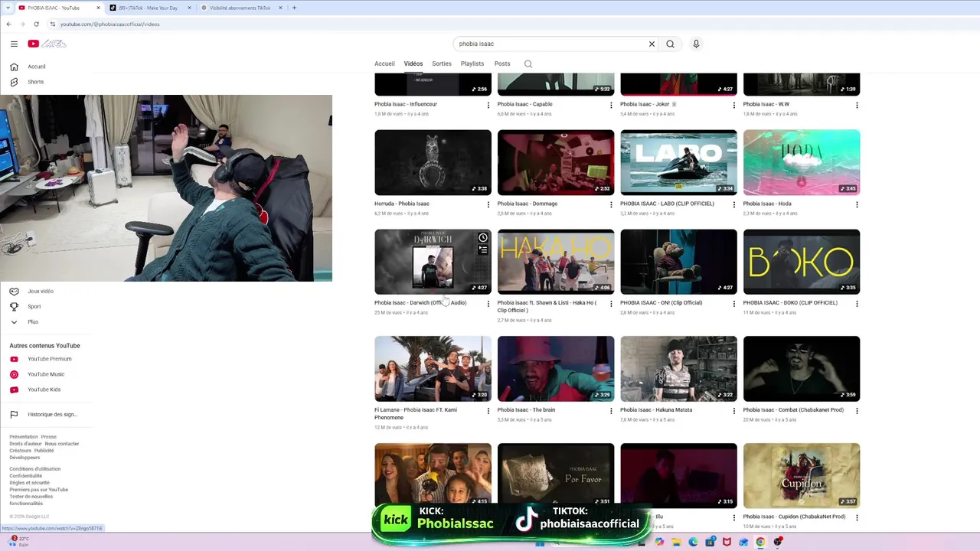
Task: Open options menu for BOKO video
Action: 857,304
